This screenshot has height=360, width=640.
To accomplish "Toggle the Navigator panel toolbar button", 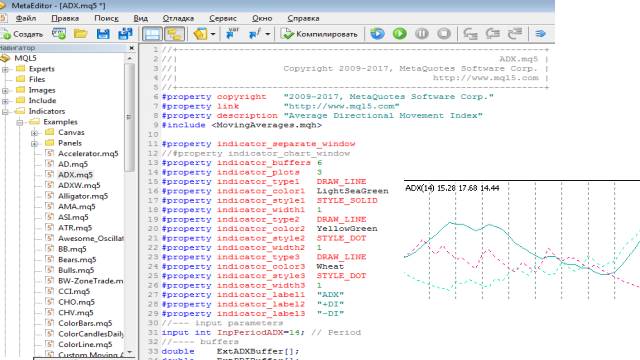I will (152, 34).
